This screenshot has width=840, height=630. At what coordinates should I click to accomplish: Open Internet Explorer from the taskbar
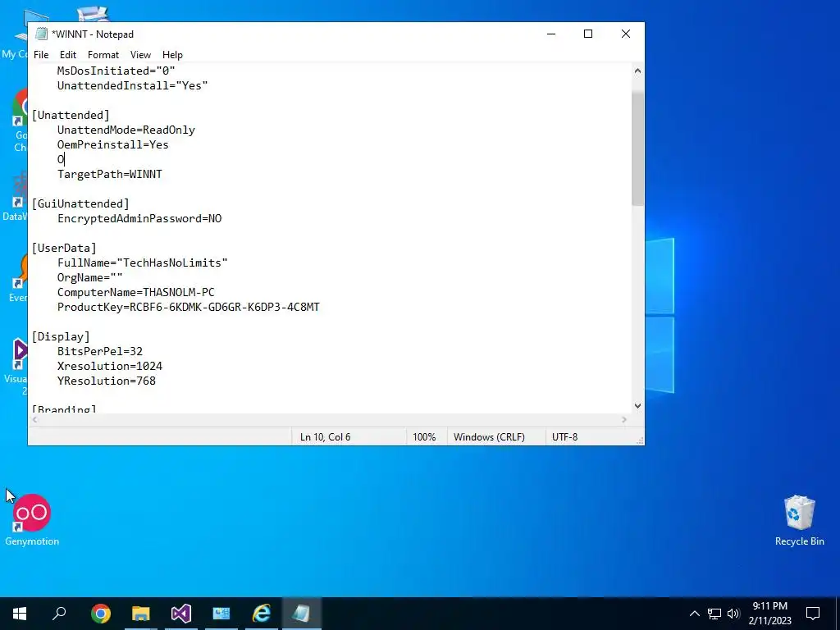[x=262, y=614]
